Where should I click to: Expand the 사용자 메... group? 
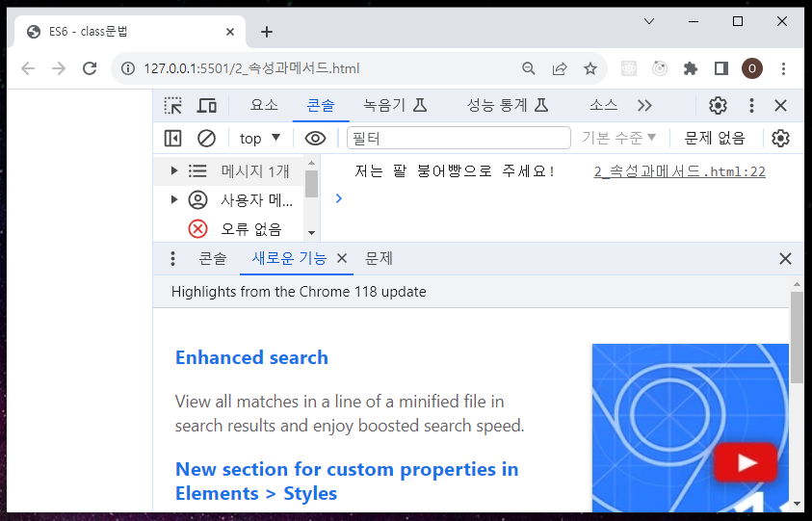174,199
